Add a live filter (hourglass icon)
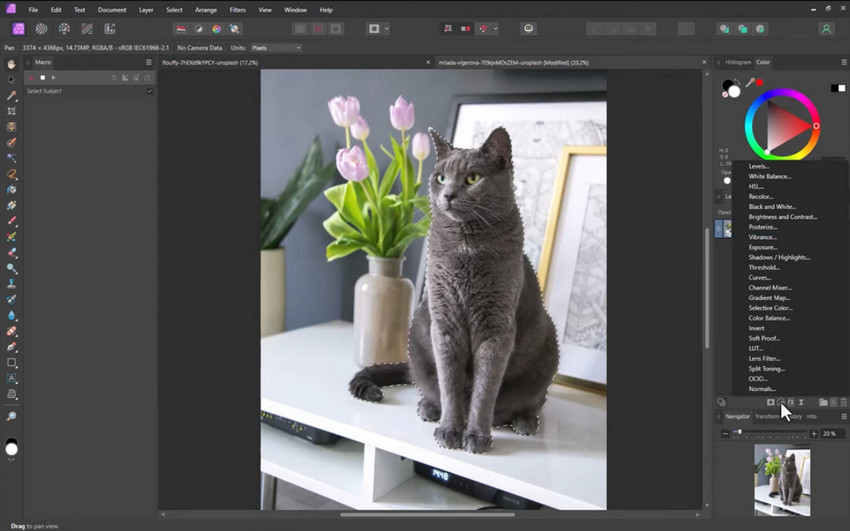This screenshot has width=850, height=531. tap(801, 402)
